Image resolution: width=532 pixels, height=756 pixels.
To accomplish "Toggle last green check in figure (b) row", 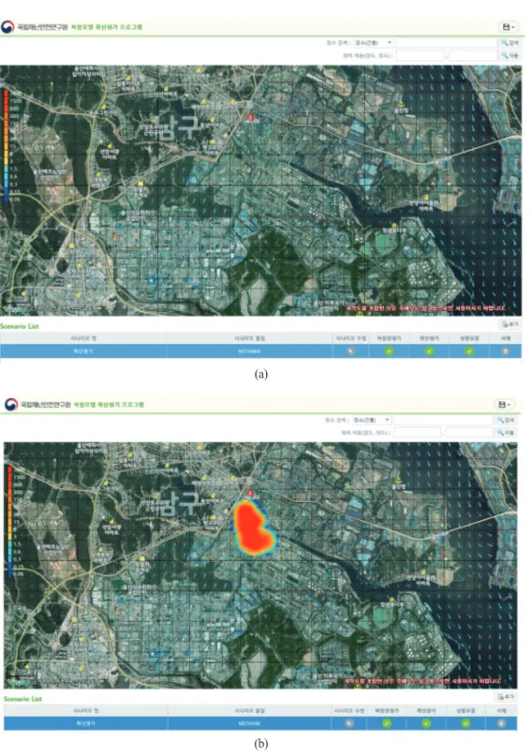I will point(465,723).
